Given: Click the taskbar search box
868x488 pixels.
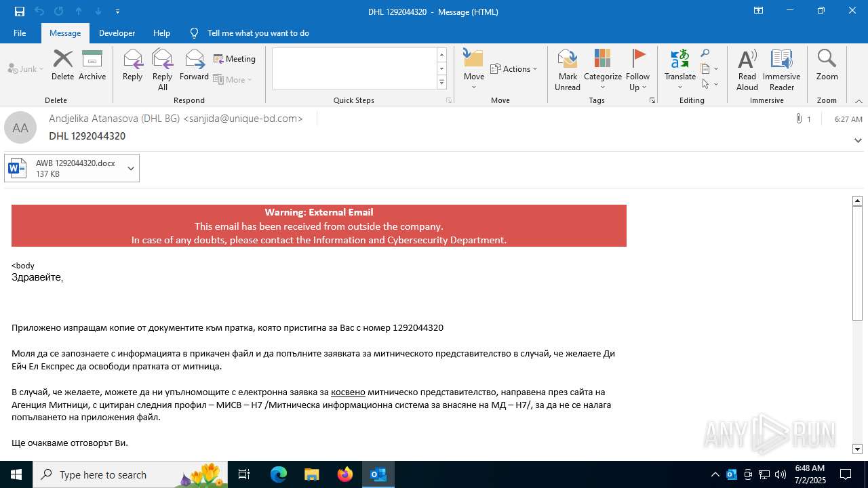Looking at the screenshot, I should [132, 474].
